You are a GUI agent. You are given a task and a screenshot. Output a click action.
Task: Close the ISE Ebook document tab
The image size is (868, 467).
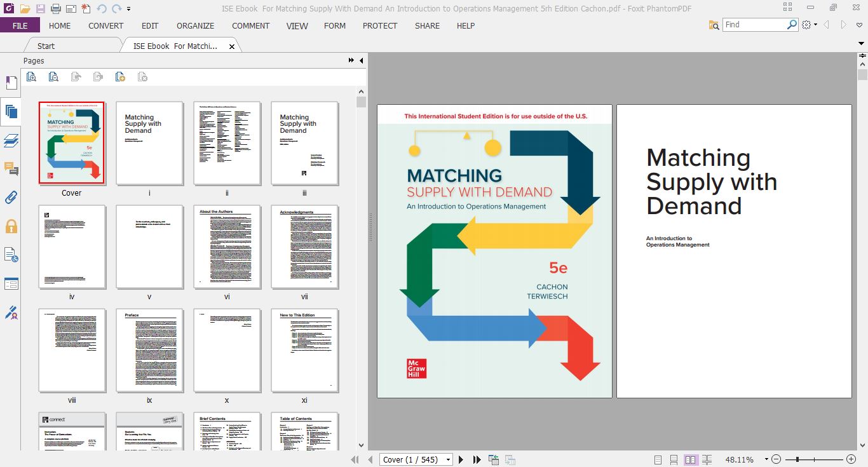click(232, 46)
